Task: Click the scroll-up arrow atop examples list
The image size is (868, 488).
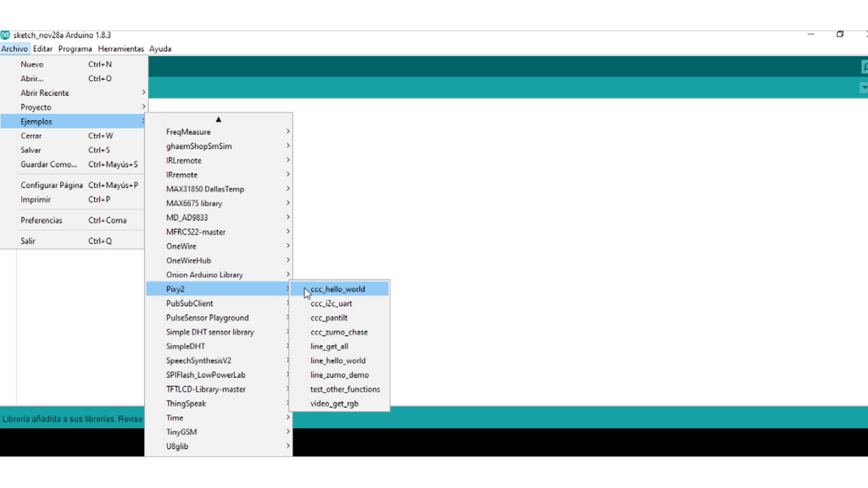Action: 218,119
